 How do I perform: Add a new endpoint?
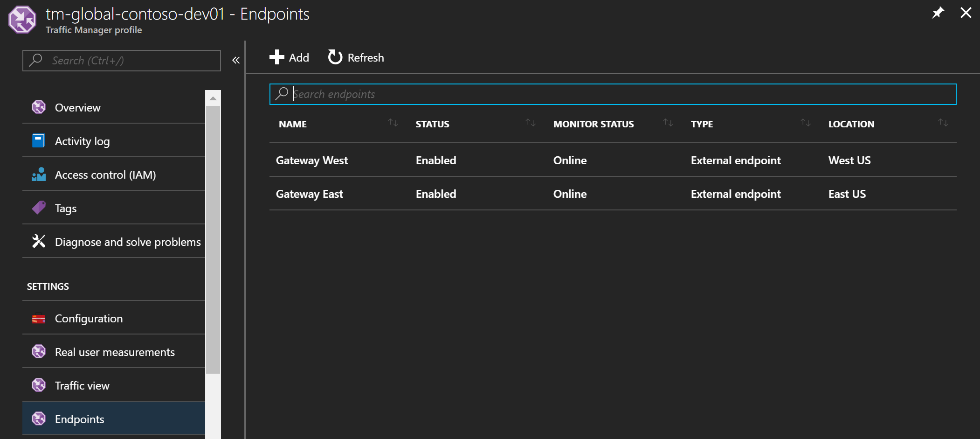(289, 57)
